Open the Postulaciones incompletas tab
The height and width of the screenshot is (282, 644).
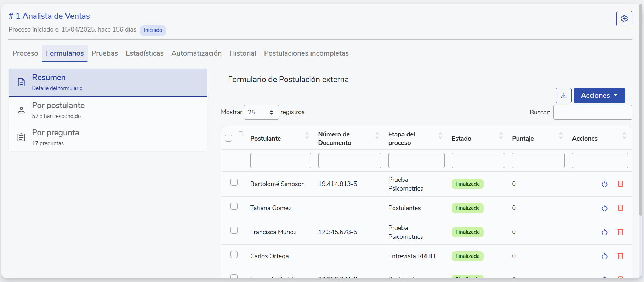(x=306, y=53)
